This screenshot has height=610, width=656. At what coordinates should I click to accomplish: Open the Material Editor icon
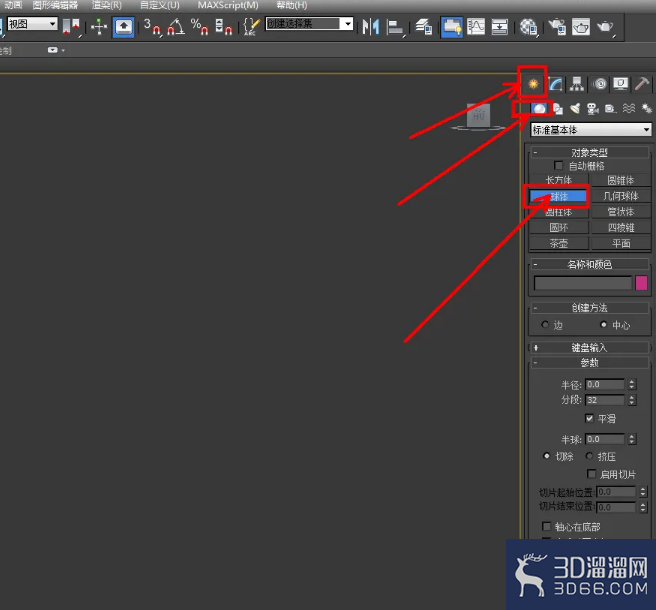(528, 27)
